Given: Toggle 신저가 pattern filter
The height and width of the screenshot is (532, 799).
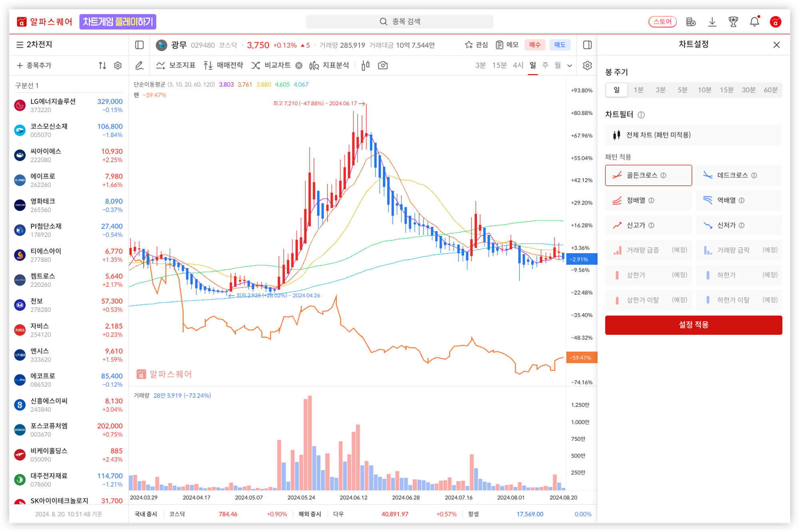Looking at the screenshot, I should (x=739, y=225).
